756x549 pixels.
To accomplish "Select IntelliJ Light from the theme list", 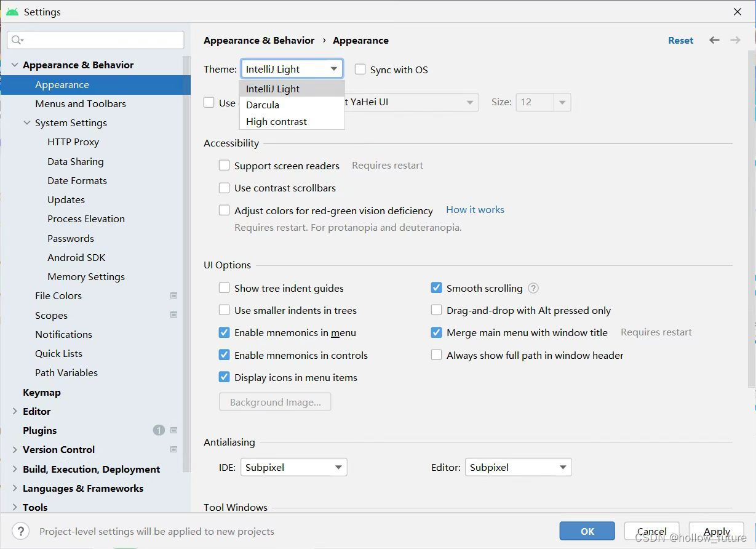I will pyautogui.click(x=292, y=89).
